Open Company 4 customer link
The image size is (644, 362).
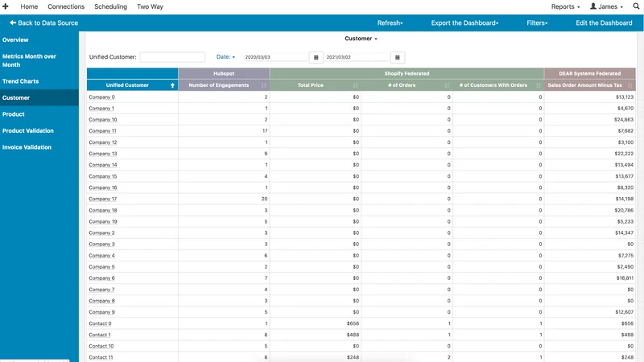[x=102, y=256]
